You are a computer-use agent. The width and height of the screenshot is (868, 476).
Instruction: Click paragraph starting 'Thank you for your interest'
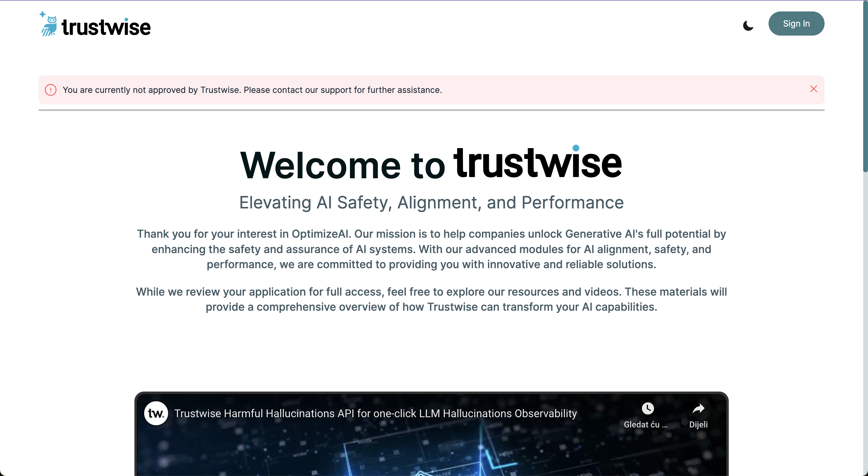point(431,249)
